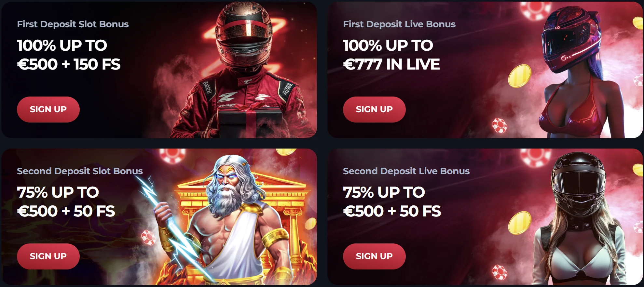644x287 pixels.
Task: Click SIGN UP under First Deposit Slot Bonus
Action: tap(48, 109)
